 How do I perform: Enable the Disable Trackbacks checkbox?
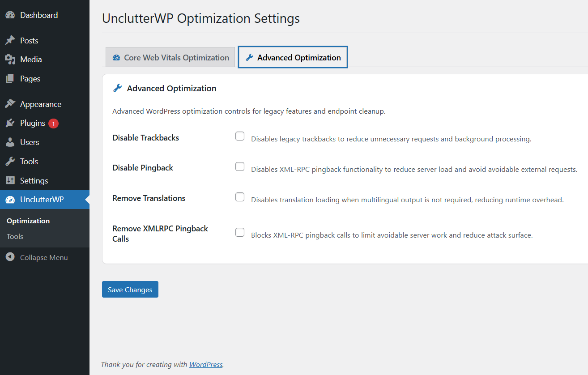click(240, 136)
